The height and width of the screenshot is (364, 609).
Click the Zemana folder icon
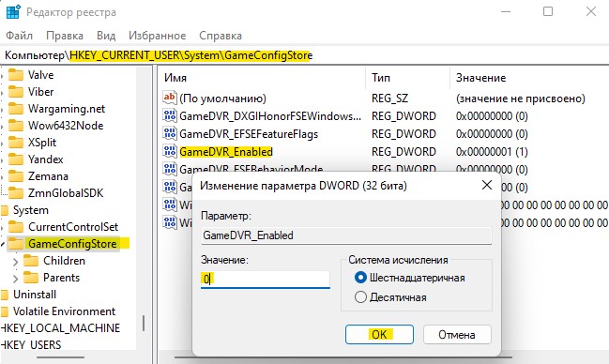[x=16, y=176]
